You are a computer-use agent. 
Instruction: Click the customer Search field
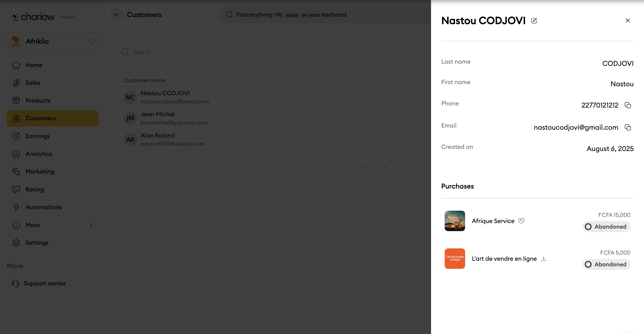click(x=274, y=52)
